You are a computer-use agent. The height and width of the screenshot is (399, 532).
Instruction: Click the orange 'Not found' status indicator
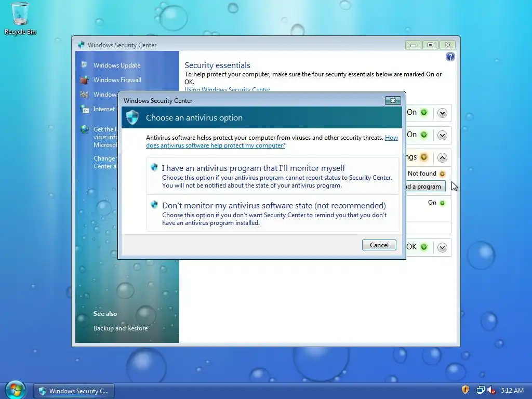[x=442, y=174]
